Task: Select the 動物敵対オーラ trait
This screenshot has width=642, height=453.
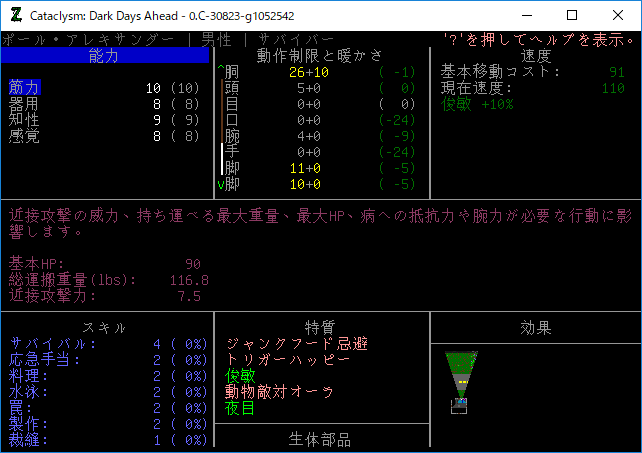Action: 280,392
